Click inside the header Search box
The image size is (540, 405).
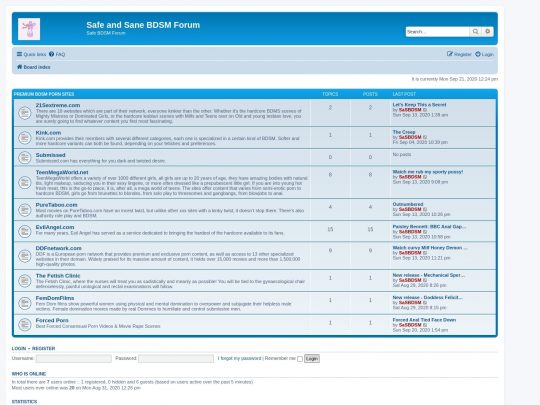click(437, 32)
